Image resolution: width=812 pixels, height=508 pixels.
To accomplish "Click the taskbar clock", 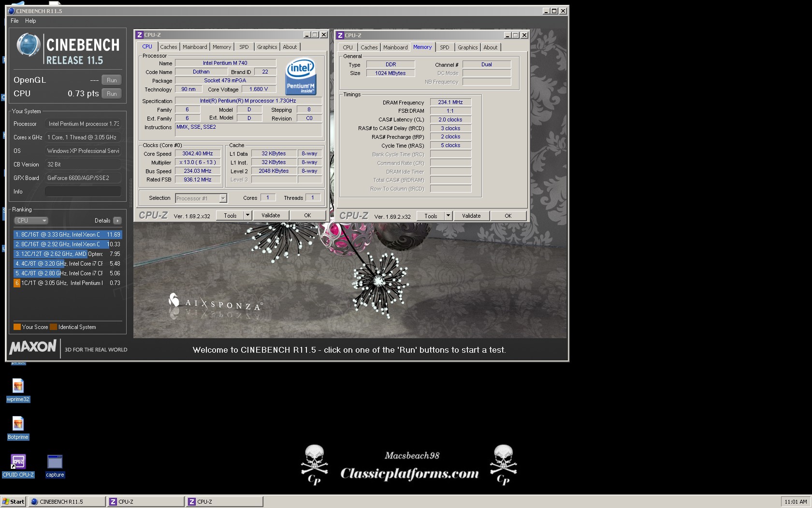I will click(796, 502).
